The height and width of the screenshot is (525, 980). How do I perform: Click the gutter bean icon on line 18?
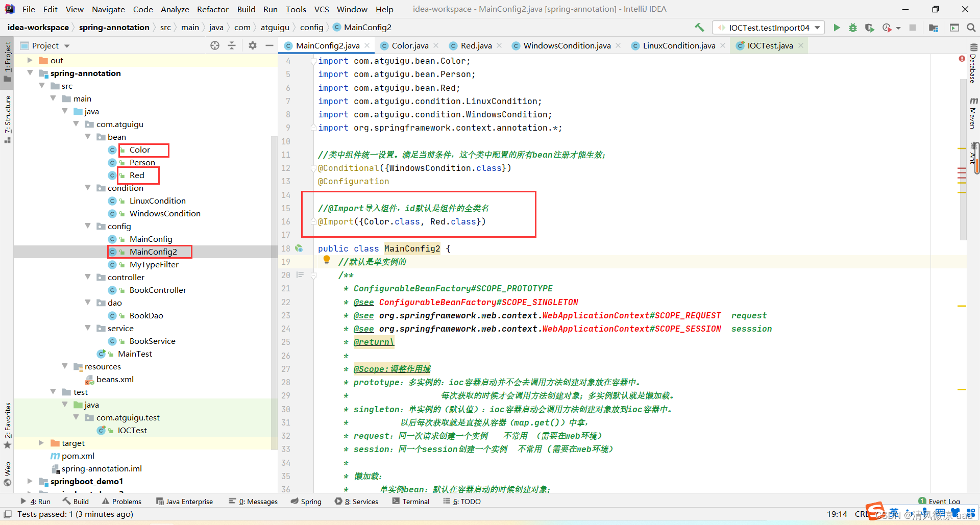299,248
